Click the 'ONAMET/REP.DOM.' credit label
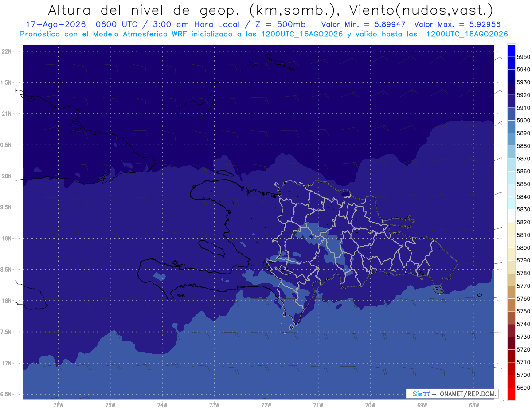532x411 pixels. 467,394
